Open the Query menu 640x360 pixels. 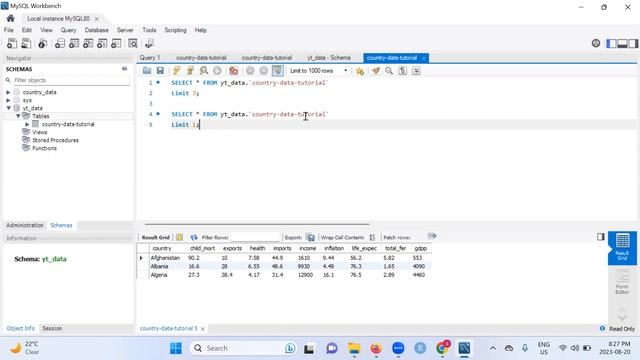pyautogui.click(x=68, y=30)
